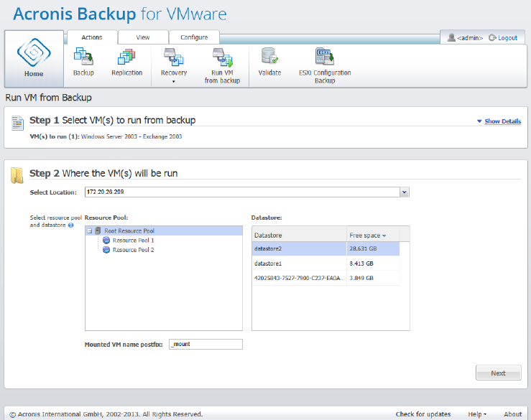Click Windows Server 2003 - Exchange 2003 text
Image resolution: width=531 pixels, height=420 pixels.
tap(131, 136)
